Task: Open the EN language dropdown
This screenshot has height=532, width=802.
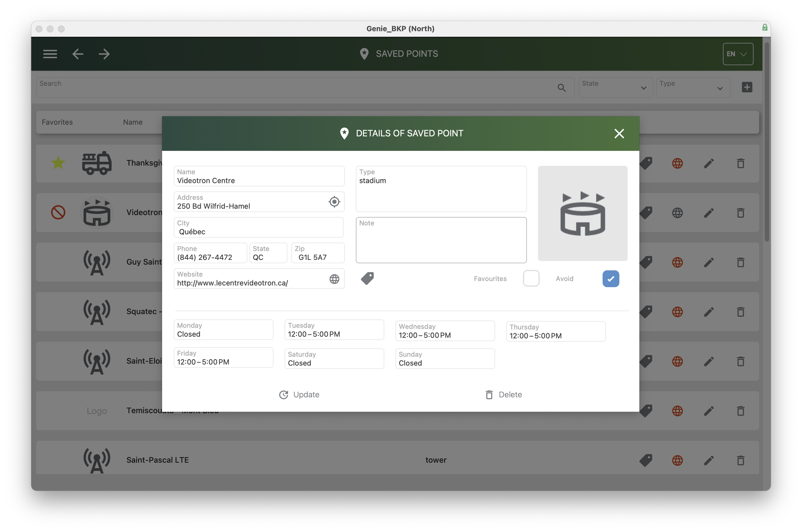Action: click(738, 54)
